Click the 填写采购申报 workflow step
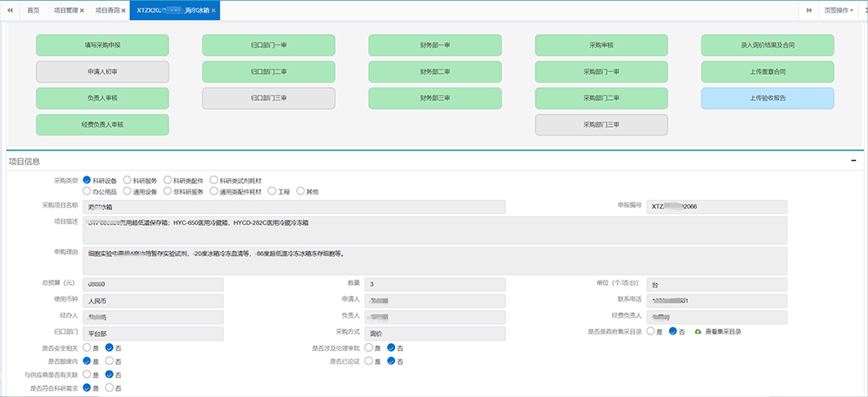868x397 pixels. (102, 45)
